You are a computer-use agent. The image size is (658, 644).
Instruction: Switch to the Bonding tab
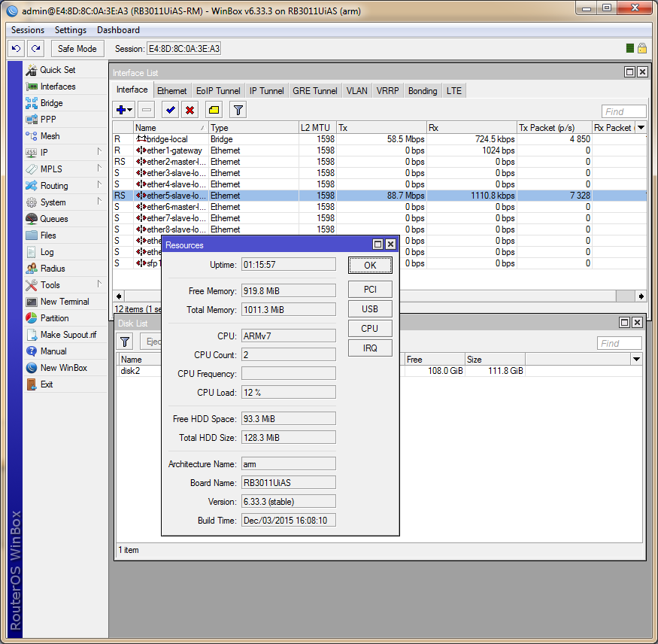click(x=422, y=91)
